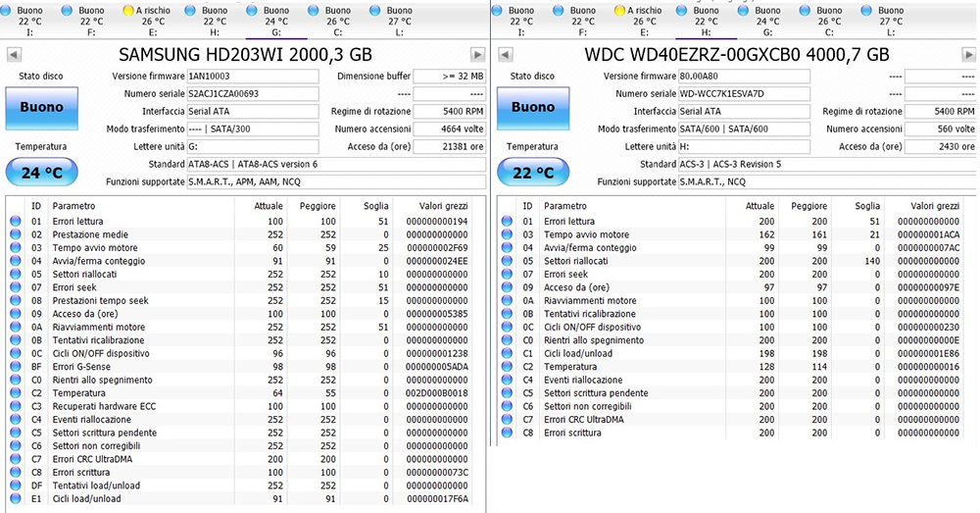Image resolution: width=980 pixels, height=513 pixels.
Task: Click the SAMSUNG HD203WI 2000,3 GB title
Action: [x=245, y=54]
